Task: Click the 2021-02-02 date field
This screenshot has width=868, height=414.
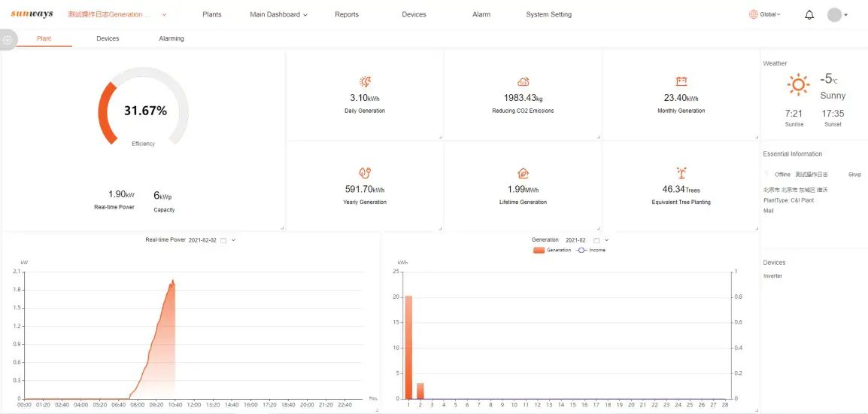Action: tap(202, 241)
